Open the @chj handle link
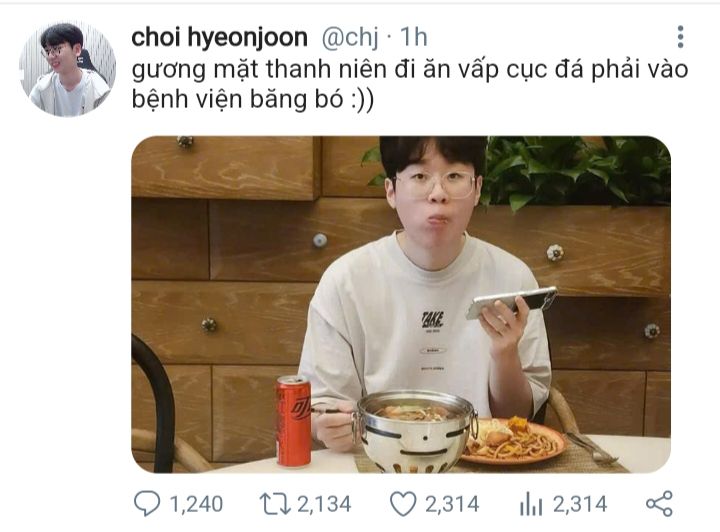 pyautogui.click(x=350, y=37)
